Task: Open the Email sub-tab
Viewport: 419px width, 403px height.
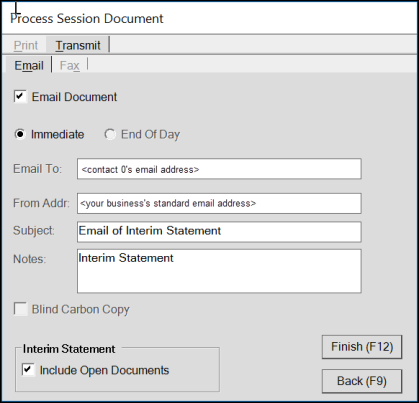Action: click(x=29, y=65)
